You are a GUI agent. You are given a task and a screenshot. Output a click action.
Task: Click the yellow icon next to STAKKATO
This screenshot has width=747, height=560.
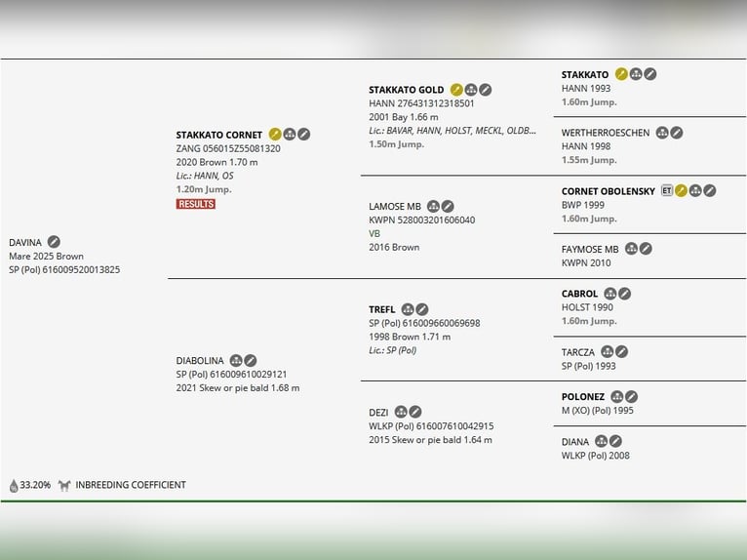click(621, 74)
